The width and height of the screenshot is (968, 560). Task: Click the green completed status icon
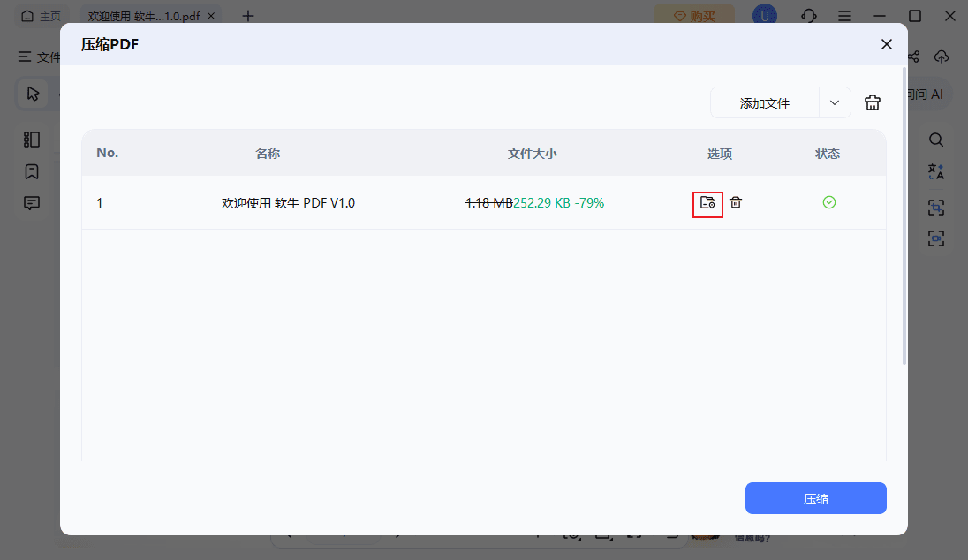[829, 202]
